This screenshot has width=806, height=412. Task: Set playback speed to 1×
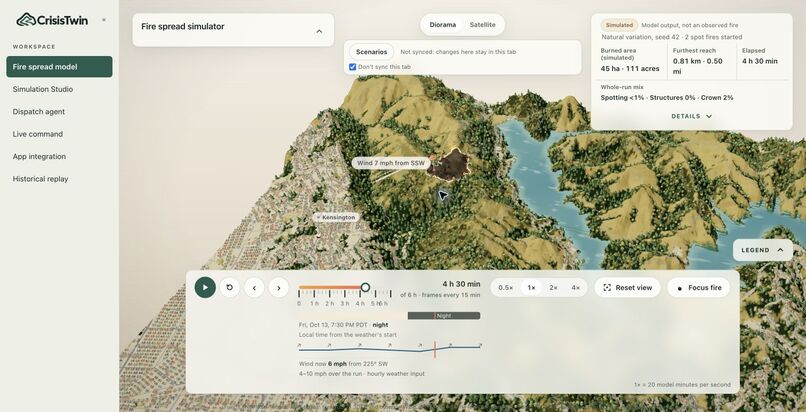532,288
